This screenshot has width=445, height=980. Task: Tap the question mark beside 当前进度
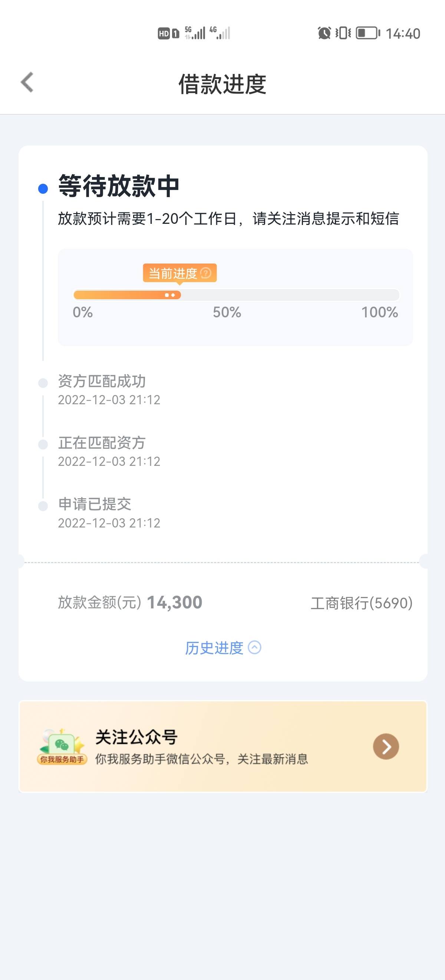(x=205, y=273)
